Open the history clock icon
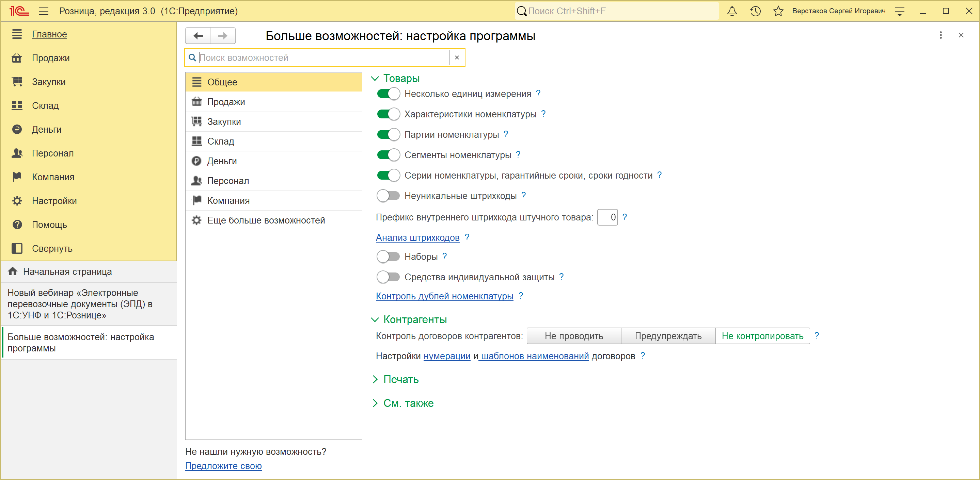Viewport: 980px width, 480px height. point(755,11)
